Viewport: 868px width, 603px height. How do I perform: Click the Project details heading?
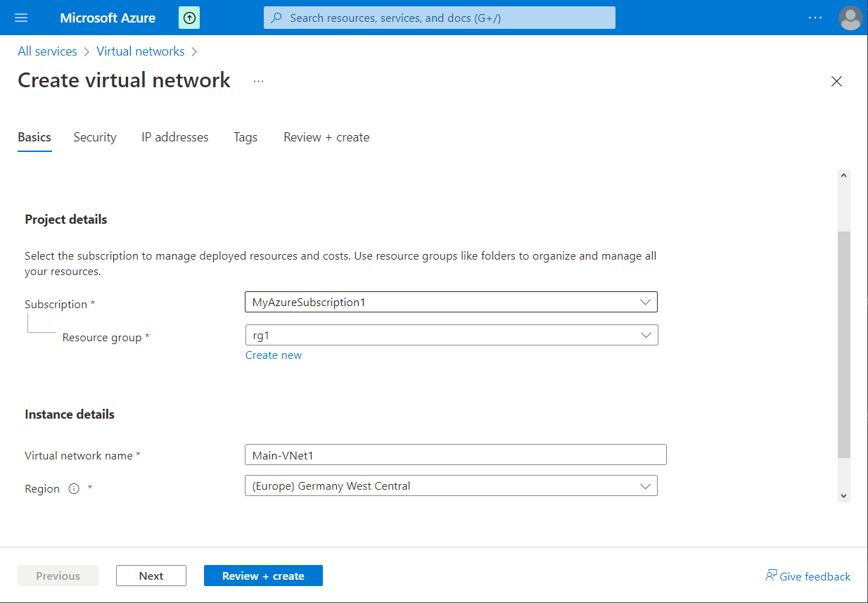pyautogui.click(x=66, y=220)
